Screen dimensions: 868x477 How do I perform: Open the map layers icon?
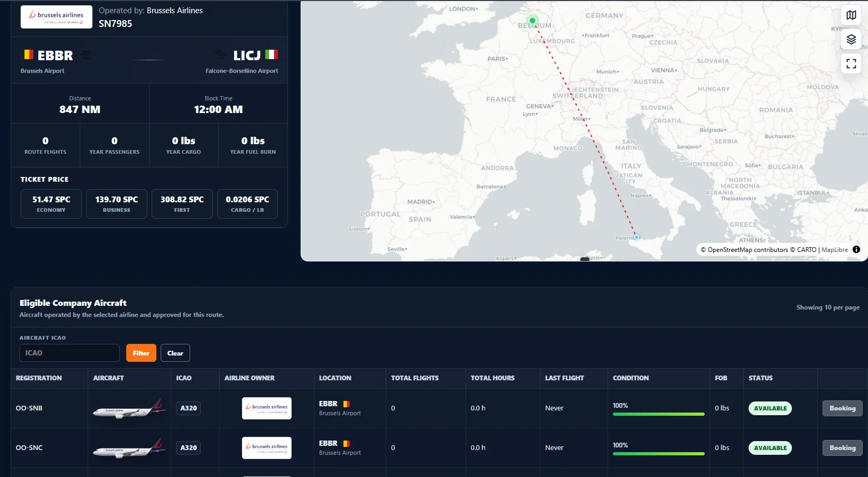point(851,39)
